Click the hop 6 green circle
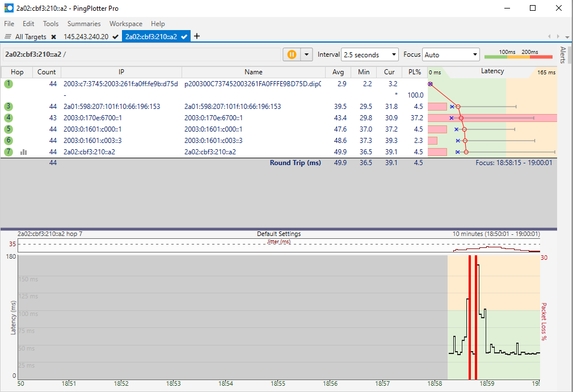Viewport: 573px width, 392px height. 9,140
